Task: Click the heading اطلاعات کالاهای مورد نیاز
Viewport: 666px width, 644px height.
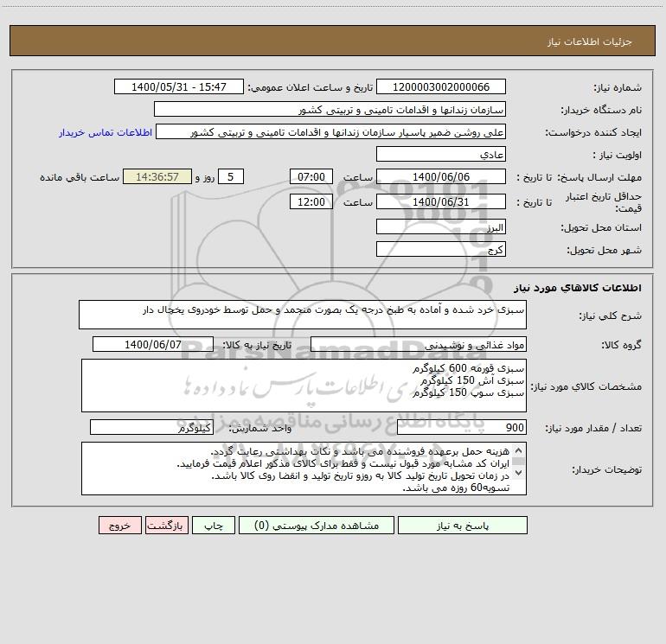Action: coord(578,288)
